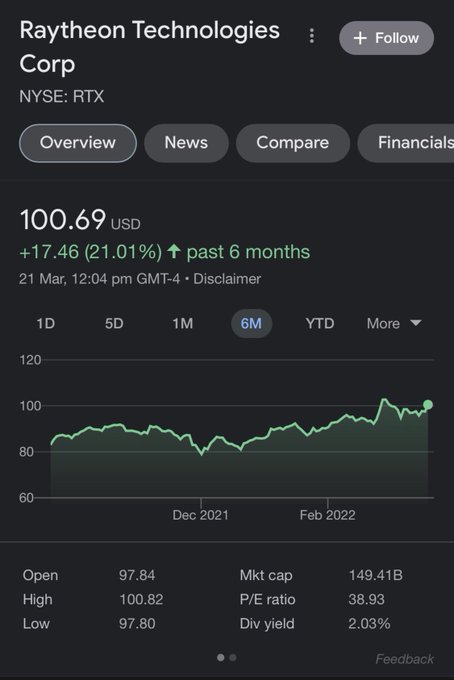Click the green up arrow icon
This screenshot has height=680, width=454.
(x=174, y=251)
